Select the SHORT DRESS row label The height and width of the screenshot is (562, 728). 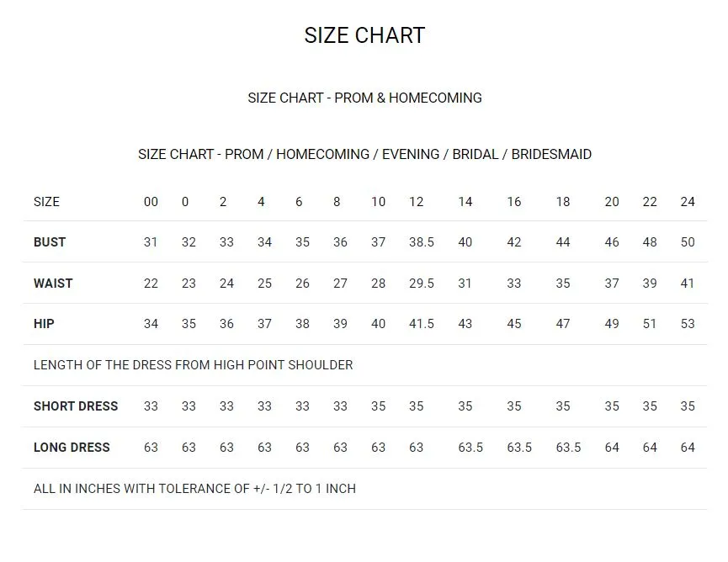click(76, 406)
